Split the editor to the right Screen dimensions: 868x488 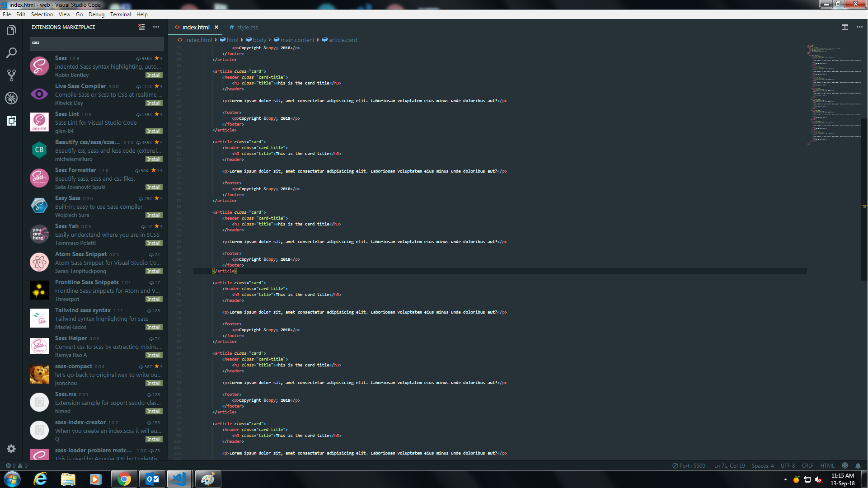point(845,27)
